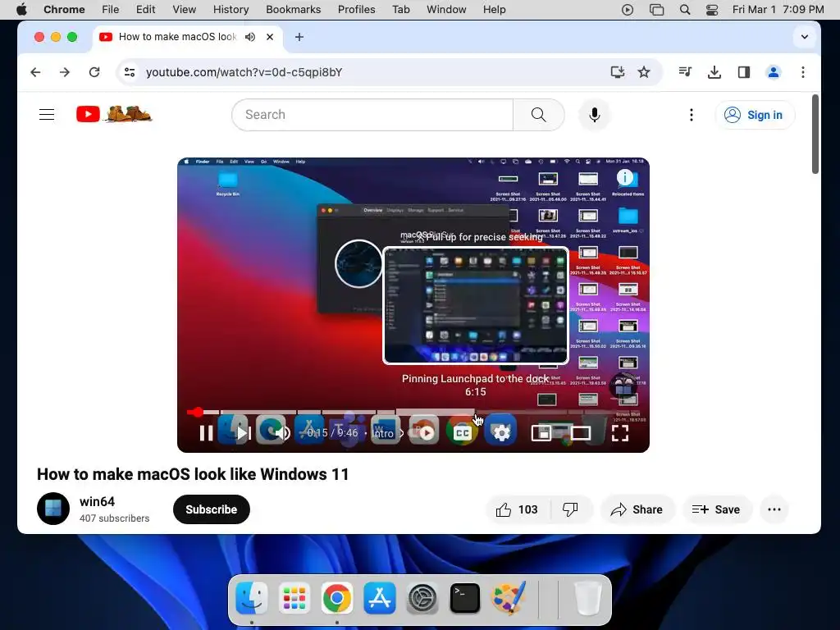The width and height of the screenshot is (840, 630).
Task: Toggle closed captions CC button
Action: click(463, 433)
